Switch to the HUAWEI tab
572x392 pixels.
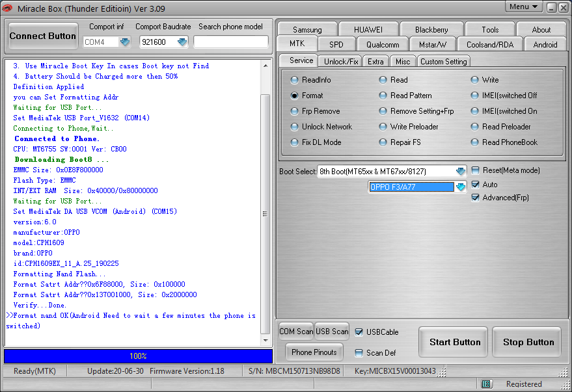(x=368, y=29)
